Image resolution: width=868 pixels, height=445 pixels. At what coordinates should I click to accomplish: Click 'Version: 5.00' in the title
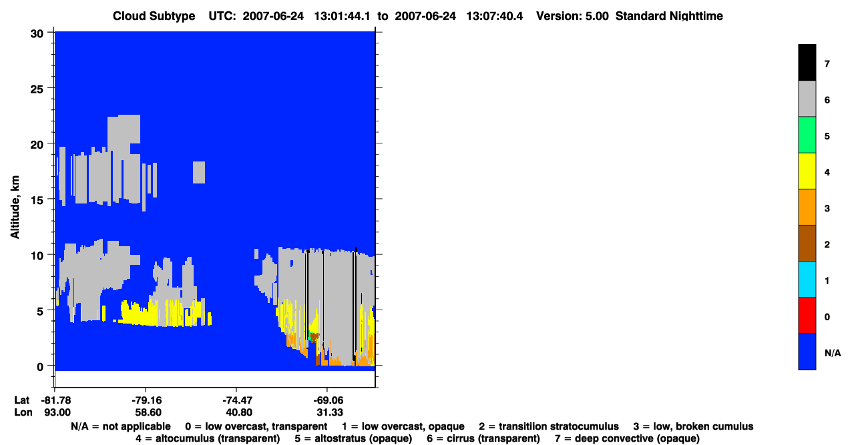pos(572,16)
